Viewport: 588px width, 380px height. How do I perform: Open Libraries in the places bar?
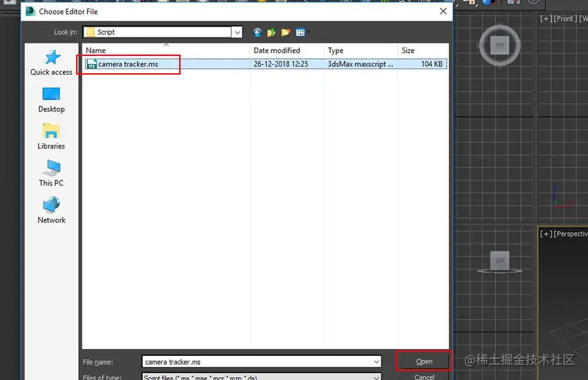(51, 137)
